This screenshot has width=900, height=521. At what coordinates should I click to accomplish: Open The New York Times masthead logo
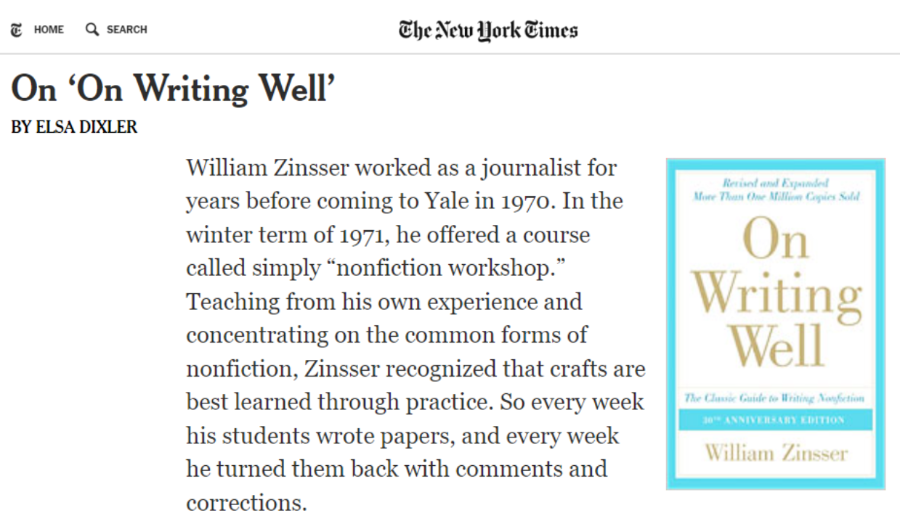coord(488,30)
